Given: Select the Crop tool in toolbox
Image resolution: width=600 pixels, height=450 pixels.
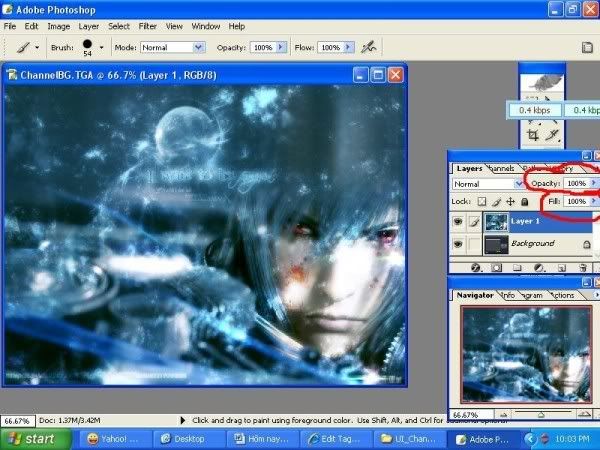Looking at the screenshot, I should click(532, 135).
